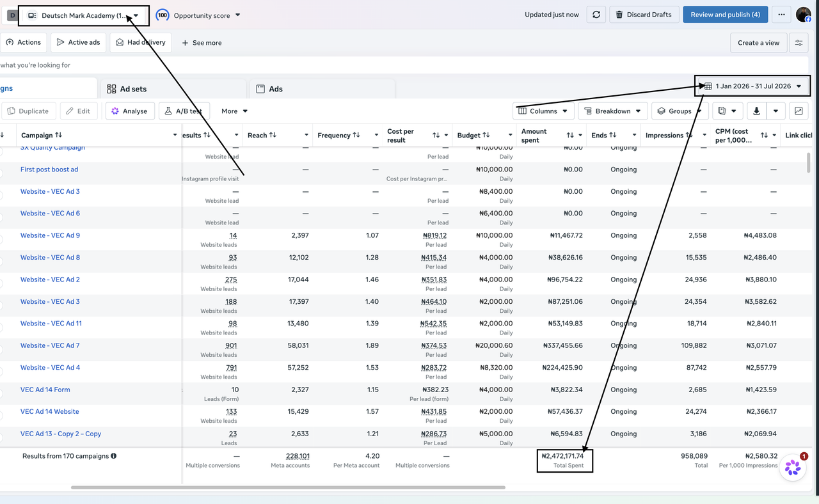Click See more filters
The image size is (819, 504).
coord(202,43)
